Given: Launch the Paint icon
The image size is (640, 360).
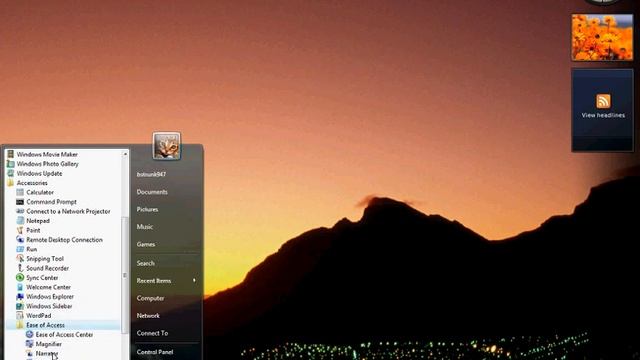Looking at the screenshot, I should [x=20, y=230].
